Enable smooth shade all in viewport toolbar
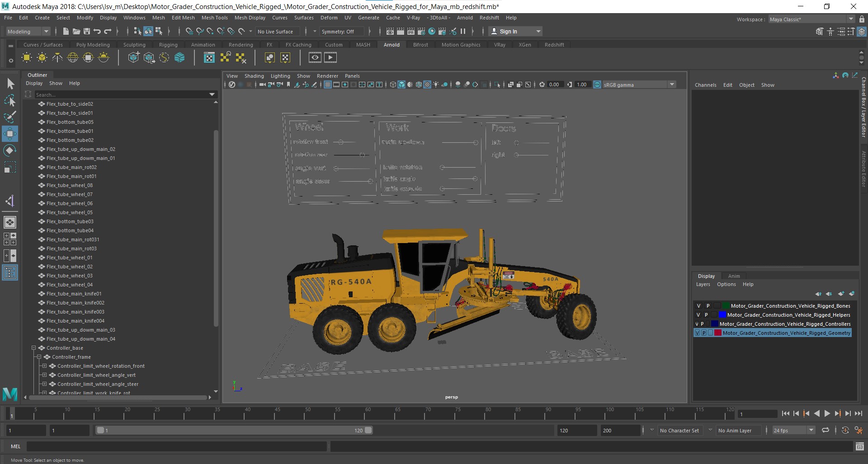This screenshot has height=464, width=868. (401, 84)
